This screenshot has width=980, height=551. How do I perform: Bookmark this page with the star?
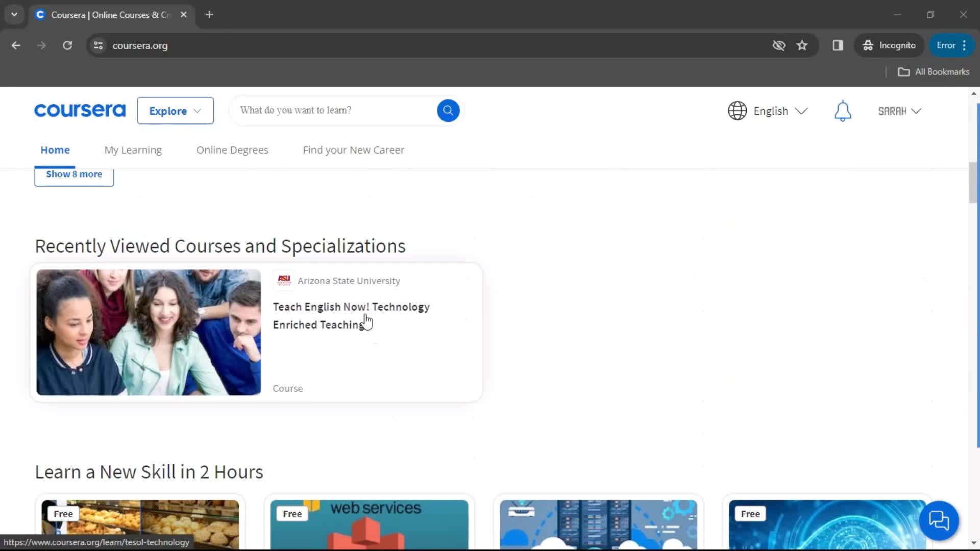tap(802, 45)
